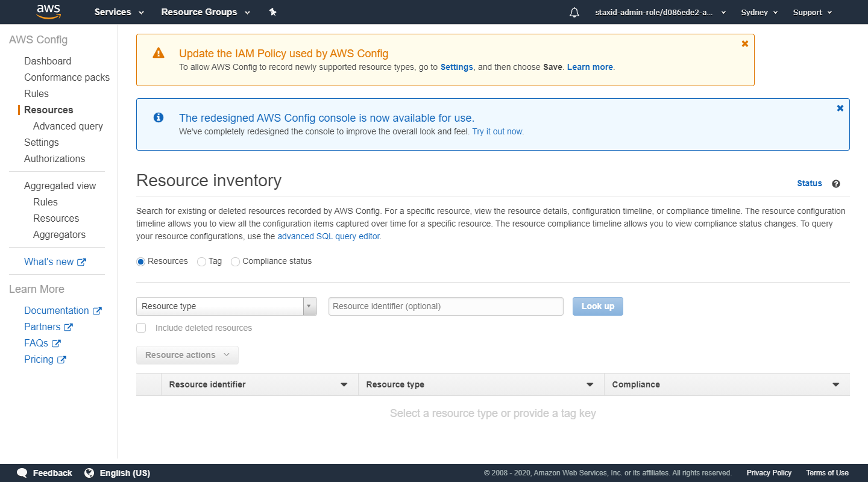Click the Feedback button label in footer

[52, 473]
